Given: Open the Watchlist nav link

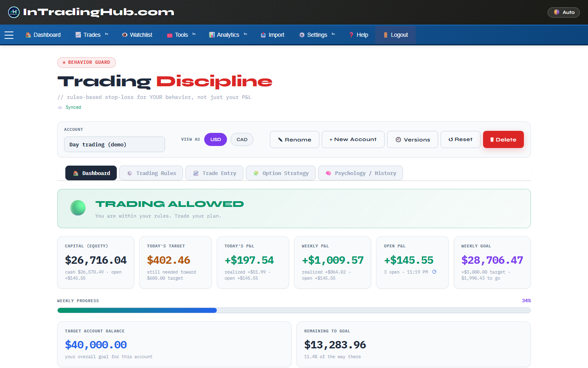Looking at the screenshot, I should pos(137,35).
